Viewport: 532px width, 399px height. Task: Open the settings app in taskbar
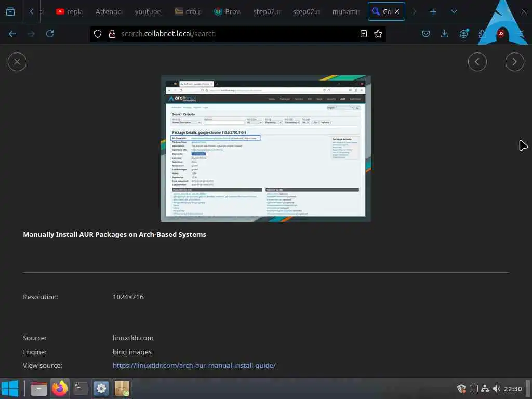click(x=101, y=389)
